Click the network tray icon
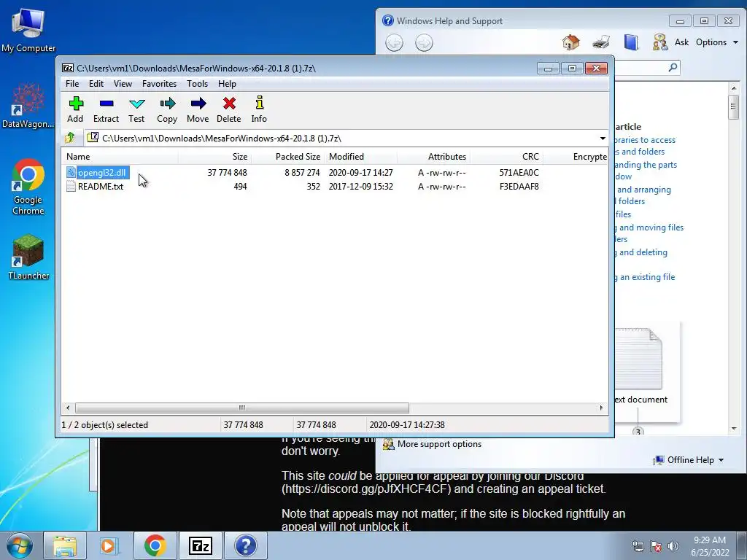Screen dimensions: 747x560 pyautogui.click(x=638, y=546)
